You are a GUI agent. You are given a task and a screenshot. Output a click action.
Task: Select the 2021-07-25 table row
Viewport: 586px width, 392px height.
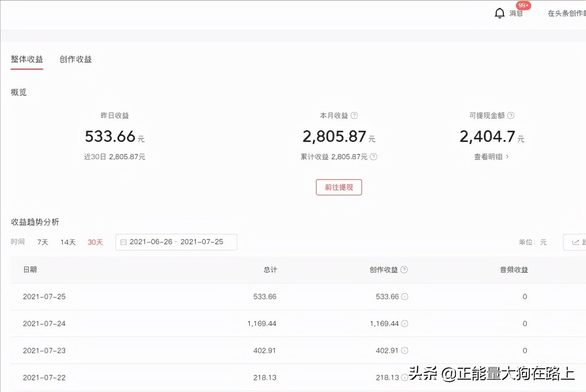pos(179,296)
